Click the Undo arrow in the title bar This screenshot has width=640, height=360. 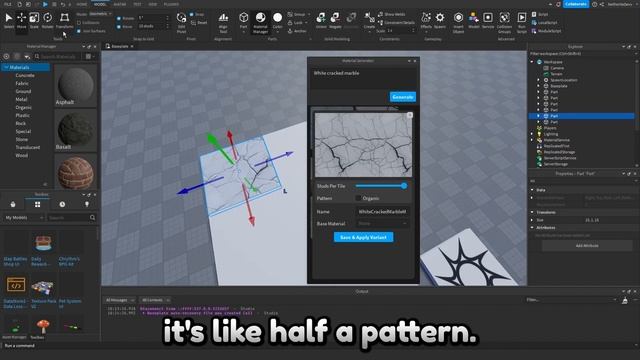tap(62, 4)
